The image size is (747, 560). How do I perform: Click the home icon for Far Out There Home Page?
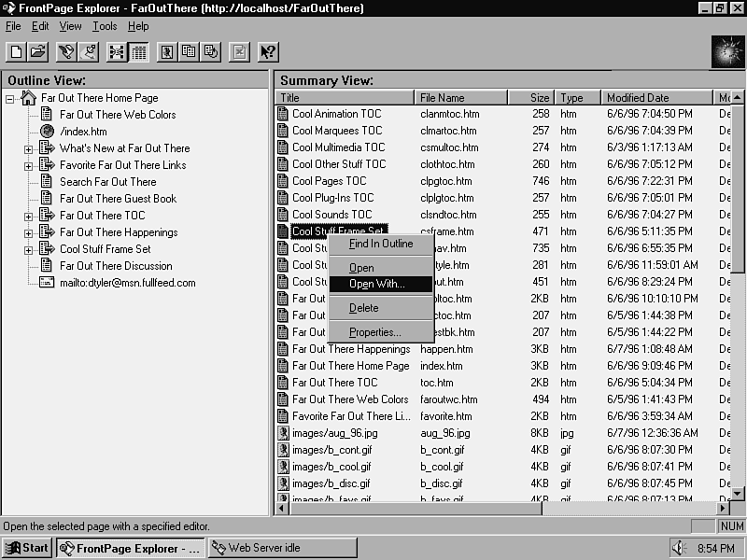(29, 98)
